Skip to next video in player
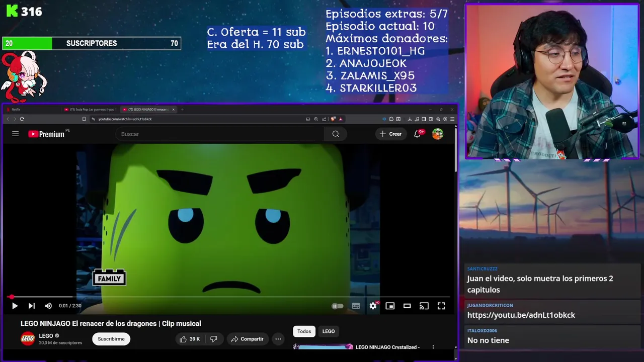The image size is (644, 362). click(x=31, y=306)
